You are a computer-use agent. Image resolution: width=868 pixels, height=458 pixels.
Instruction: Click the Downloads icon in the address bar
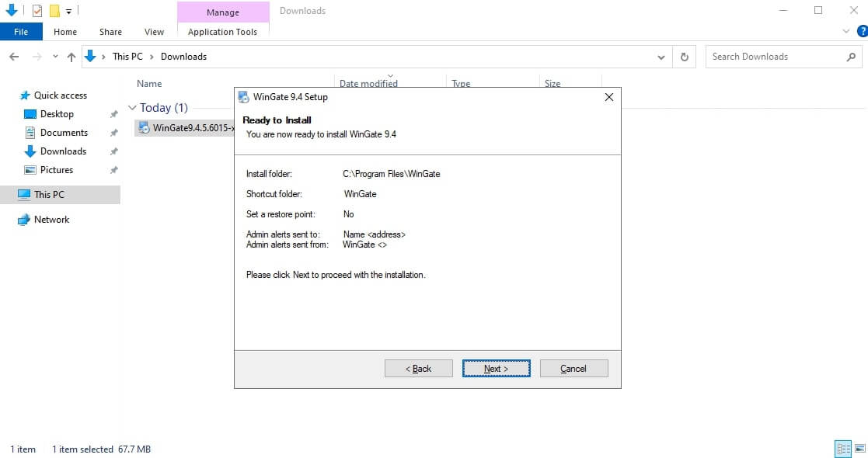click(x=89, y=56)
